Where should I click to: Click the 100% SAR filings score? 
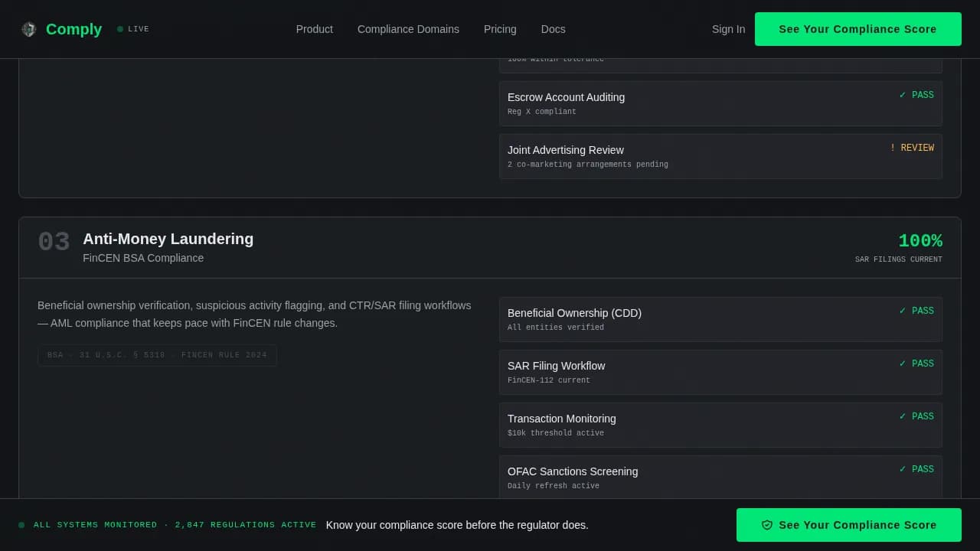pos(920,241)
